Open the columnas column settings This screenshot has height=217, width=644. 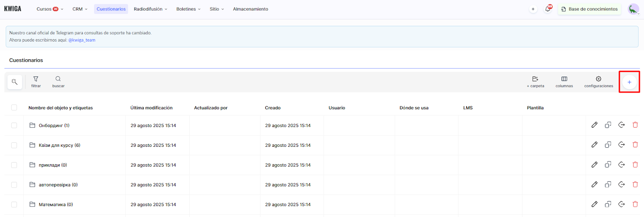click(x=564, y=81)
